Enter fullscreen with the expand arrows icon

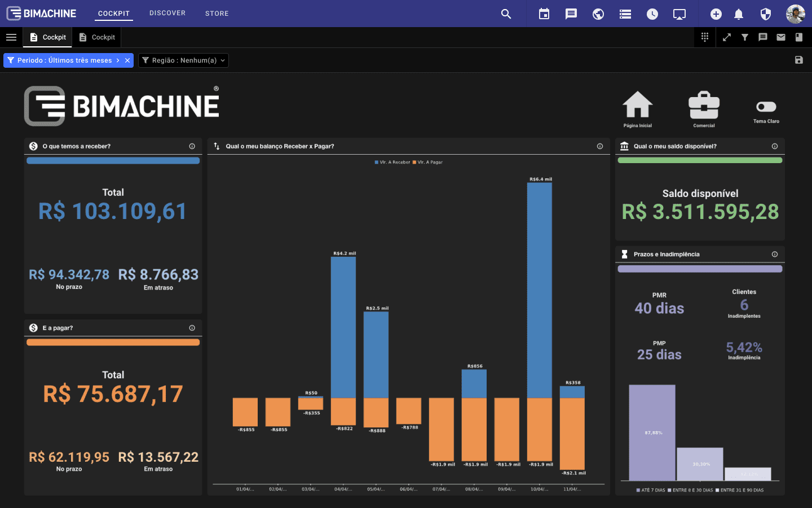[x=727, y=37]
